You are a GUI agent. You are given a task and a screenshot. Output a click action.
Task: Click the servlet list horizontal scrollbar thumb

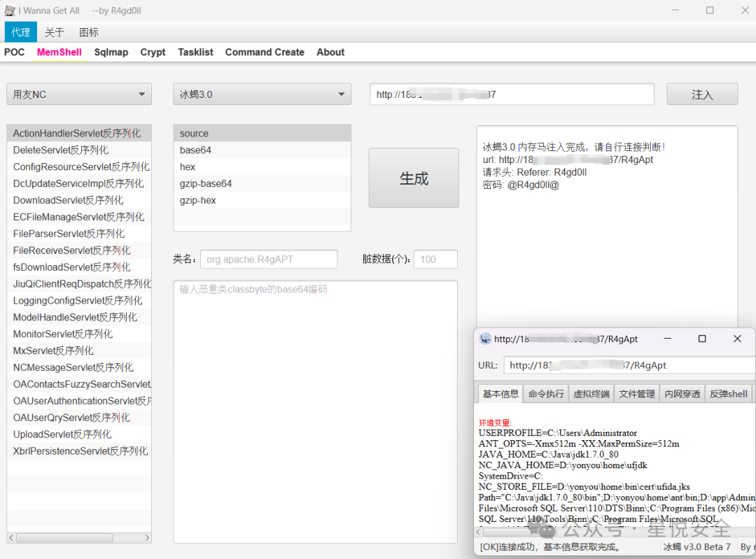click(x=64, y=538)
